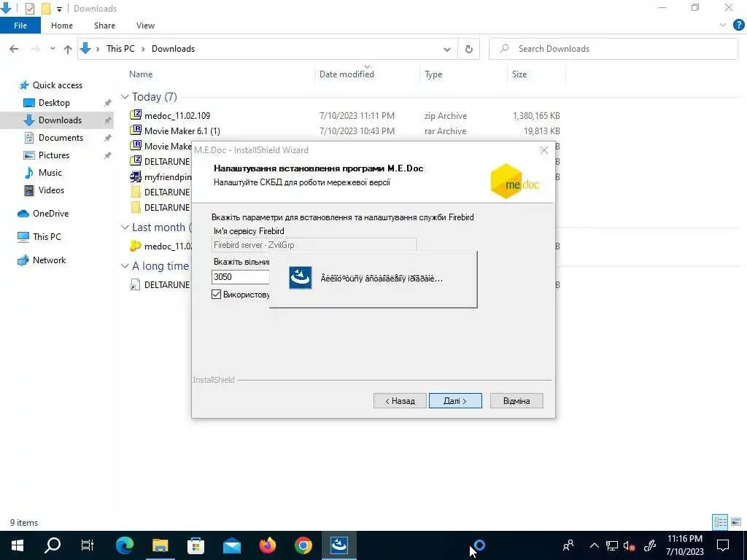This screenshot has width=747, height=560.
Task: Select Network in the navigation pane
Action: [x=49, y=260]
